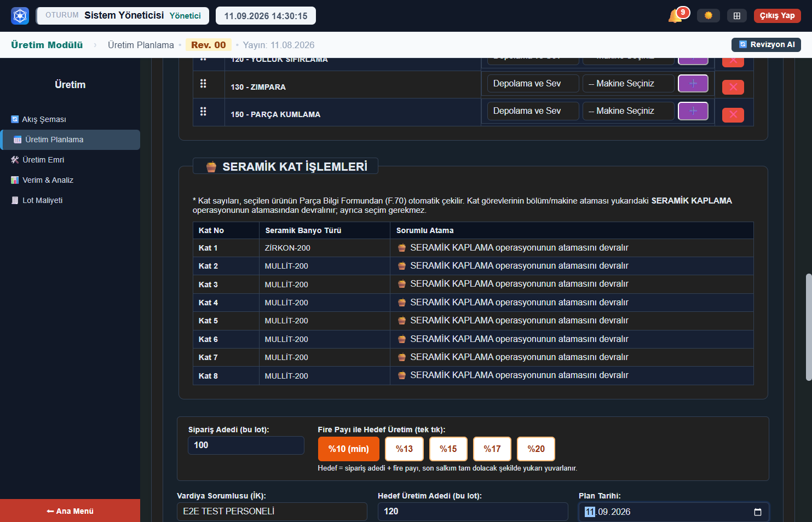Screen dimensions: 812x522
Task: Click the app logo icon in header
Action: point(20,16)
